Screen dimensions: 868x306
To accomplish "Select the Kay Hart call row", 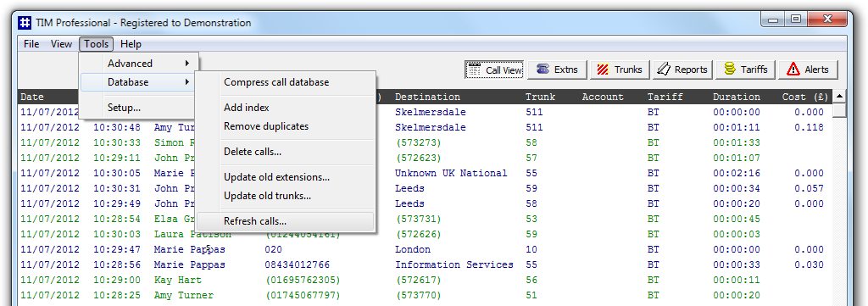I will pyautogui.click(x=426, y=280).
